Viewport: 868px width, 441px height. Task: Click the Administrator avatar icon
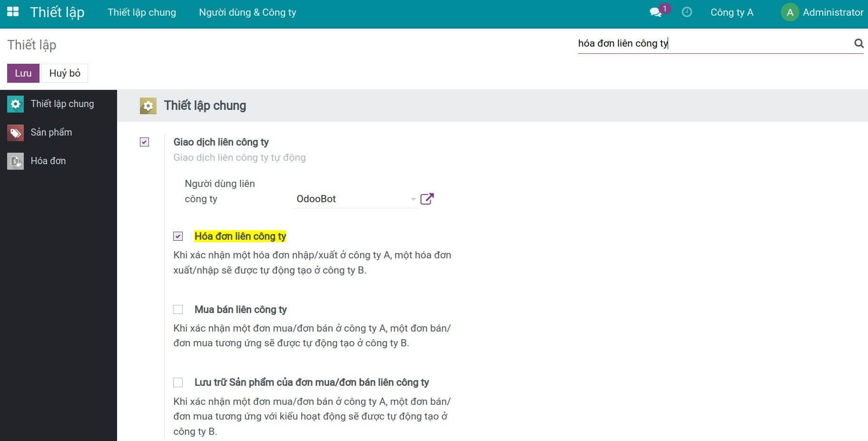pos(789,12)
